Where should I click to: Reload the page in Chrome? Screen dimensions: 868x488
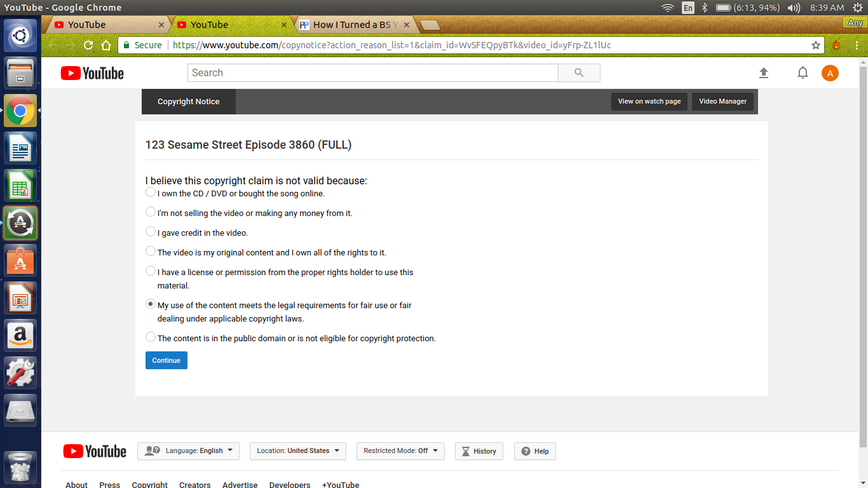(88, 45)
